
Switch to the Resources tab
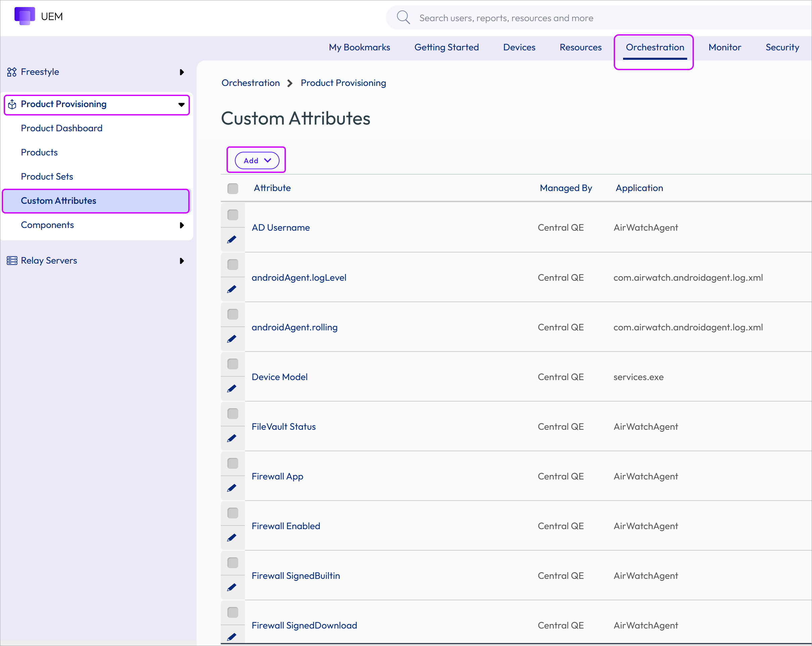[x=580, y=47]
